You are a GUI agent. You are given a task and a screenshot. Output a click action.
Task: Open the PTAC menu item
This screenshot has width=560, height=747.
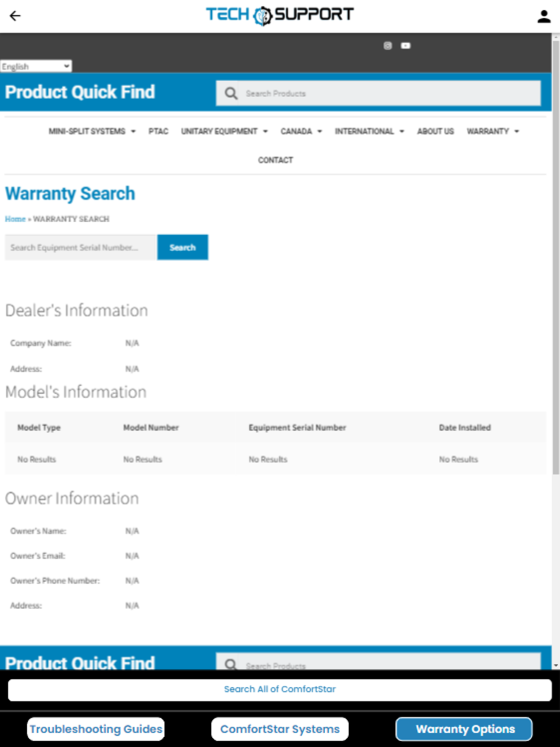point(158,131)
